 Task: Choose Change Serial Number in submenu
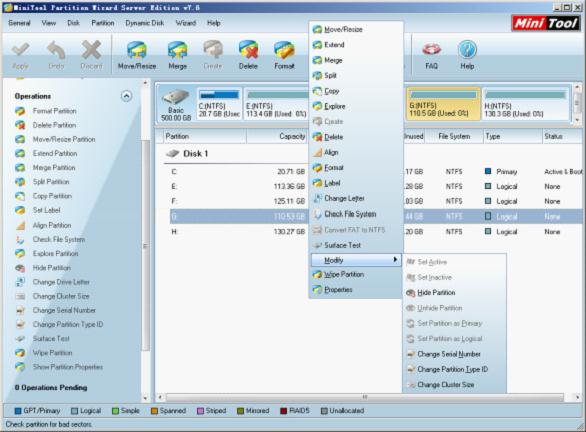click(454, 354)
